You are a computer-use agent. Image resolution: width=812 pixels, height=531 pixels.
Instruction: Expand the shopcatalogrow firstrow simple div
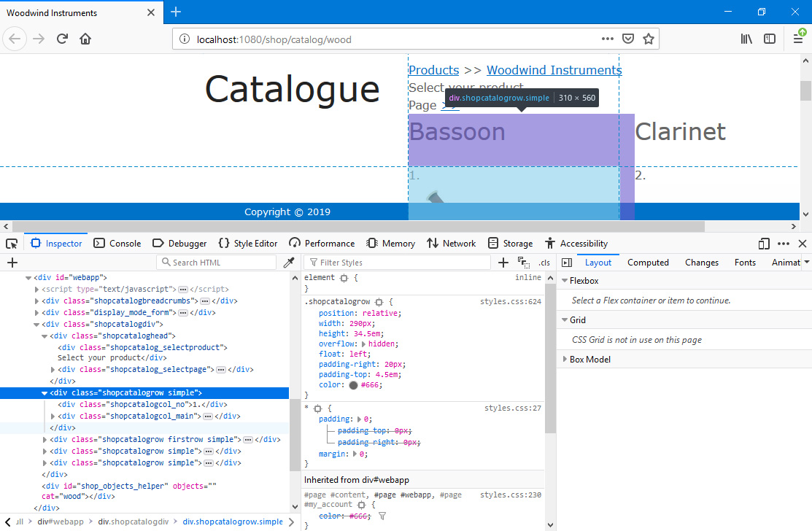pos(45,440)
